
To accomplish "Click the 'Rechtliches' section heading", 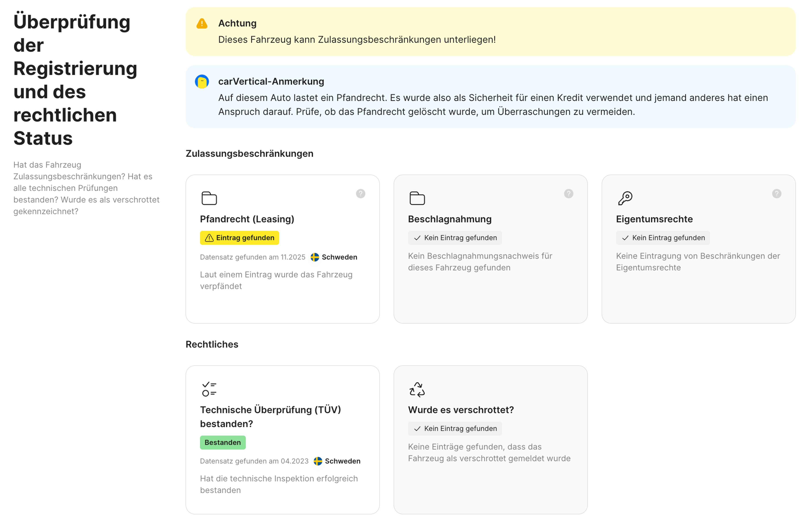I will click(x=212, y=345).
